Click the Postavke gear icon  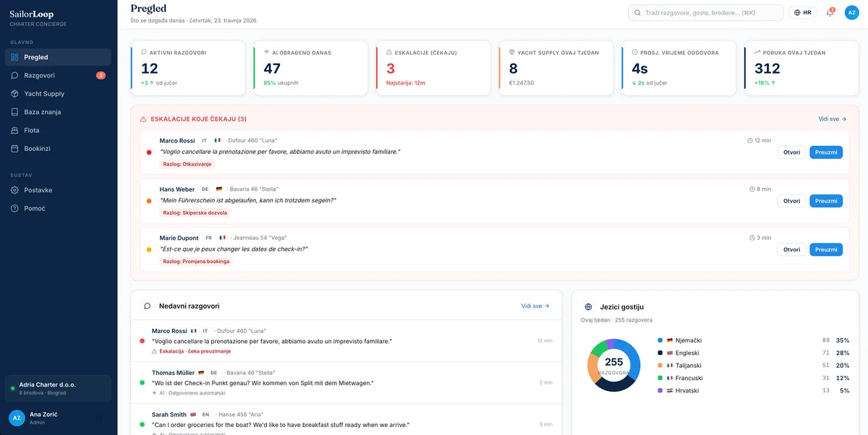coord(15,190)
